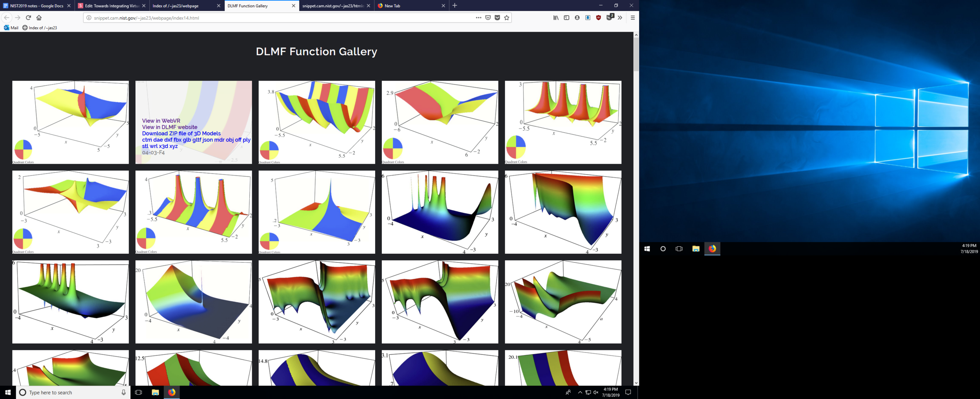Screen dimensions: 980x399
Task: Open the extension icon with badge 2
Action: pos(610,17)
